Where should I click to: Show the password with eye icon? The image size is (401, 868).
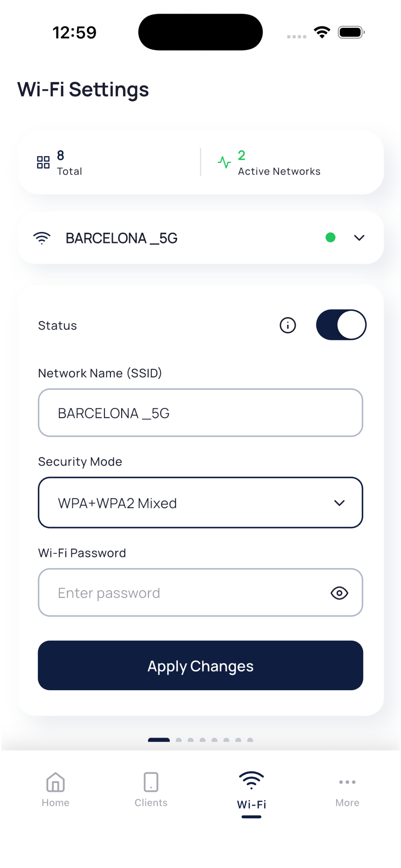click(x=339, y=593)
